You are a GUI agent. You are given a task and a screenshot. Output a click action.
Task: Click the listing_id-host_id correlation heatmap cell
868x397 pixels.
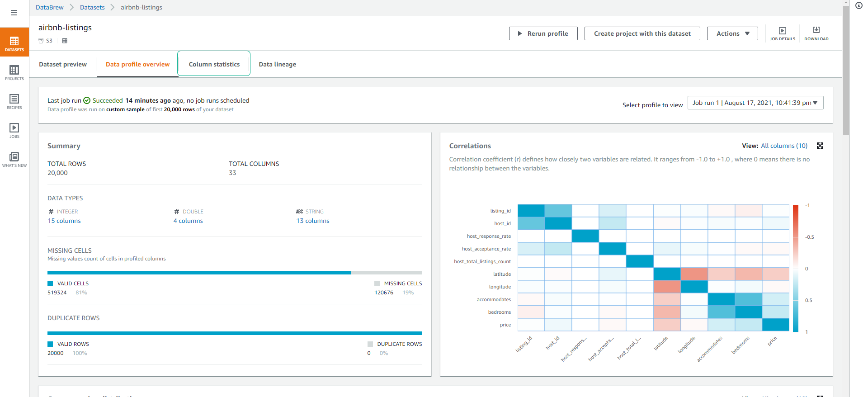pos(558,211)
